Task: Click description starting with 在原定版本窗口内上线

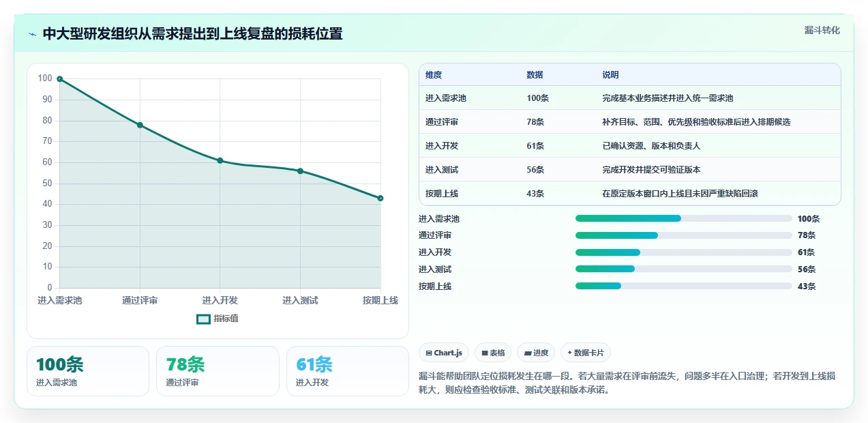Action: pos(680,194)
